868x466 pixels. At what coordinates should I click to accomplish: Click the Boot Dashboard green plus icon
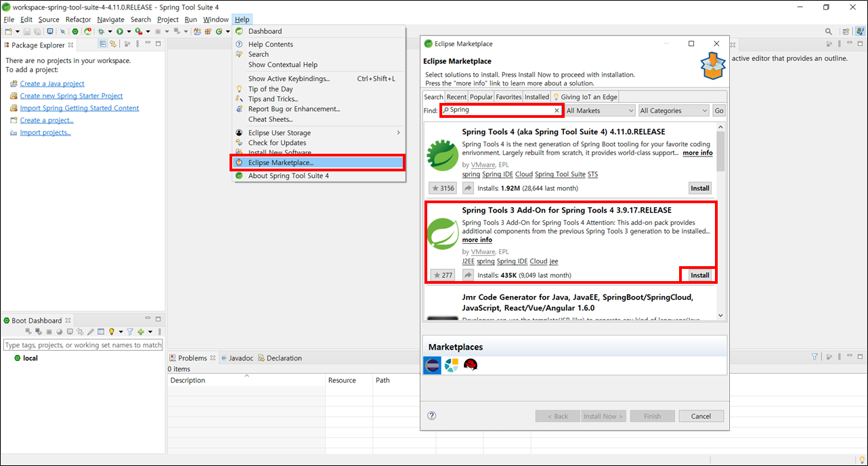coord(141,332)
